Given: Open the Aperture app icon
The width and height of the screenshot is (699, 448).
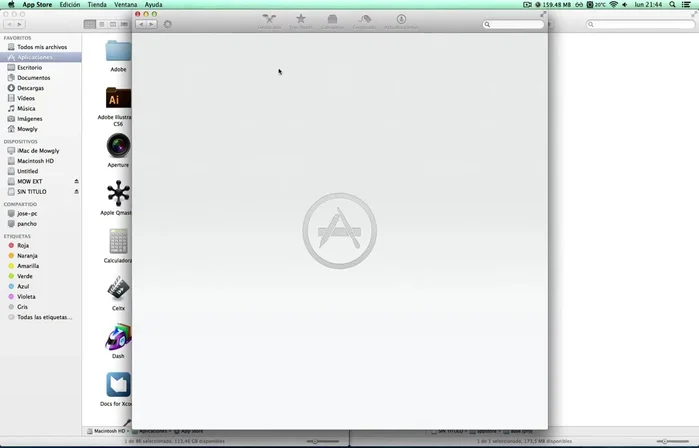Looking at the screenshot, I should pyautogui.click(x=118, y=145).
